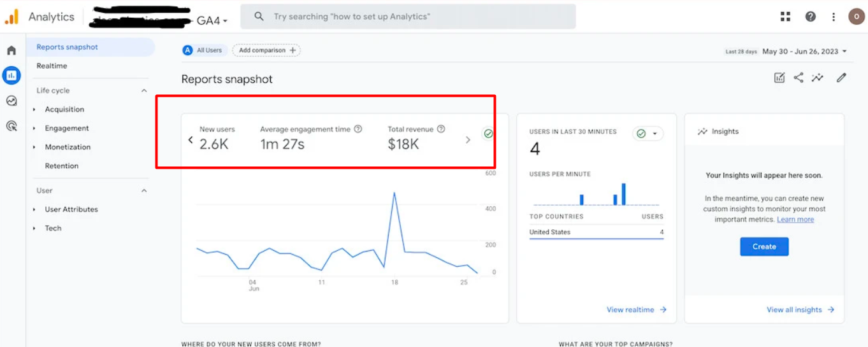Open the Advertising icon in left rail
The image size is (868, 347).
[x=11, y=126]
